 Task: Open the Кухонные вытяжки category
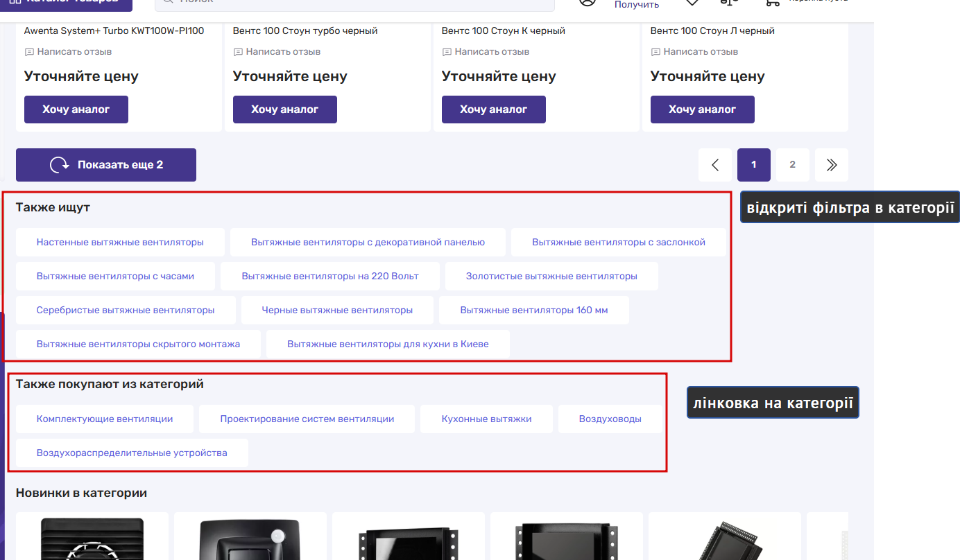tap(486, 419)
